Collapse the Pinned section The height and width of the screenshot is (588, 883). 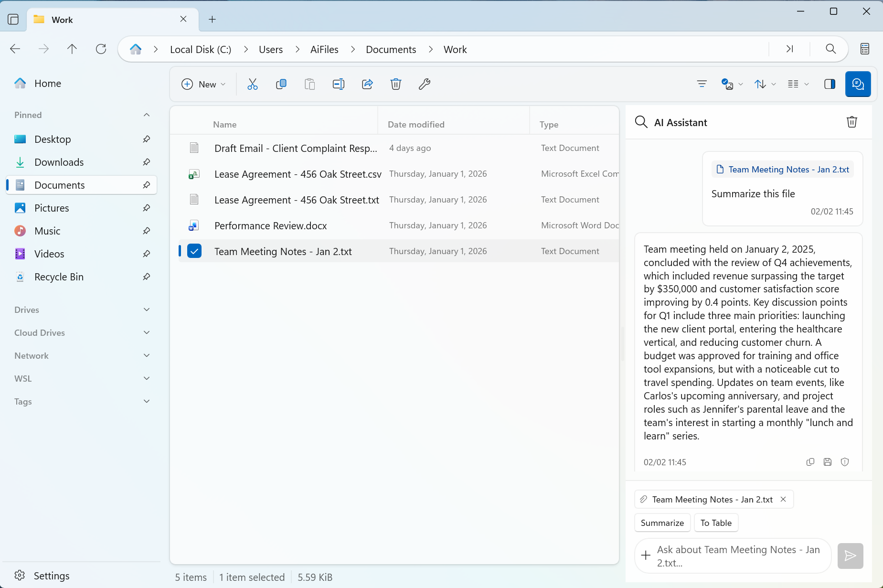[147, 115]
